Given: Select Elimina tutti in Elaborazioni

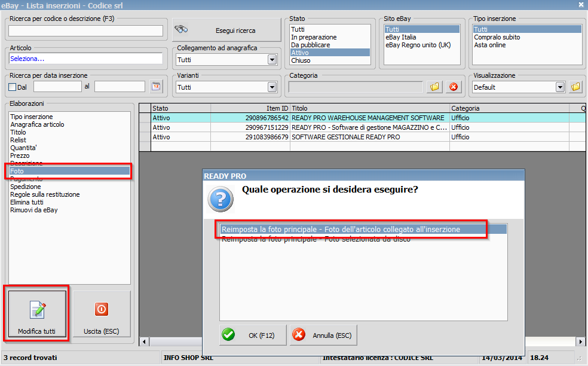Looking at the screenshot, I should [x=69, y=202].
